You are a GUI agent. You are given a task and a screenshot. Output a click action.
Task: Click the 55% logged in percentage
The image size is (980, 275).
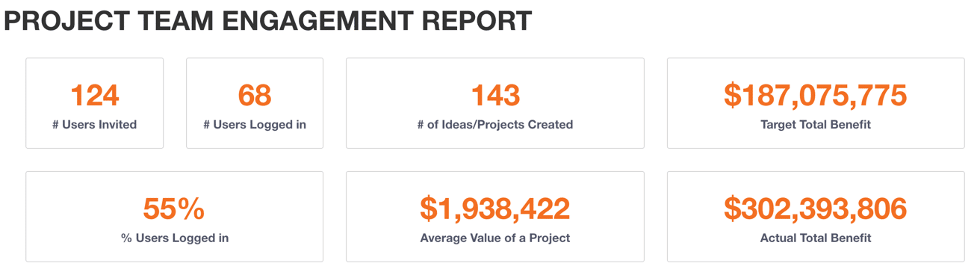(x=174, y=209)
